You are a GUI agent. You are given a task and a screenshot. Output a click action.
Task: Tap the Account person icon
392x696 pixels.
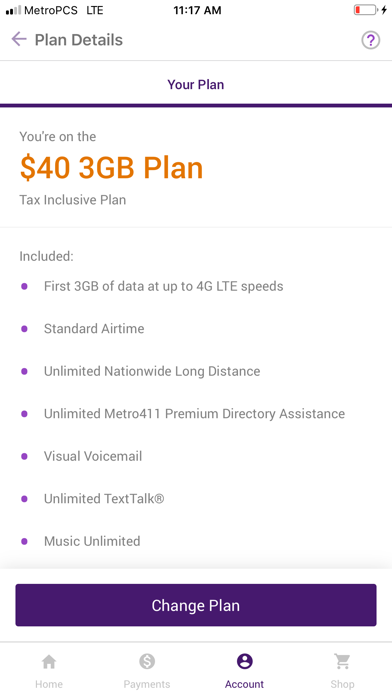click(x=245, y=662)
